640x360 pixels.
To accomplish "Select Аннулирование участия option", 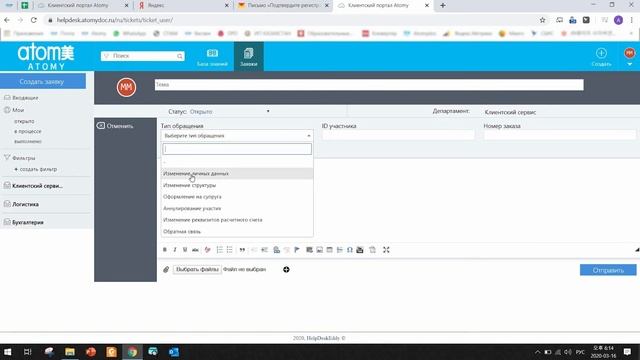I will pos(237,209).
